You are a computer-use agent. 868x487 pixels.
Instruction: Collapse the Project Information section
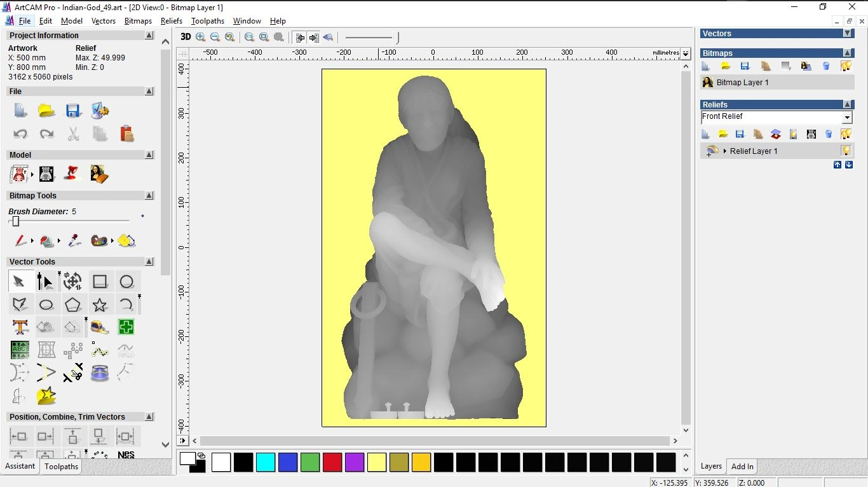(x=149, y=36)
